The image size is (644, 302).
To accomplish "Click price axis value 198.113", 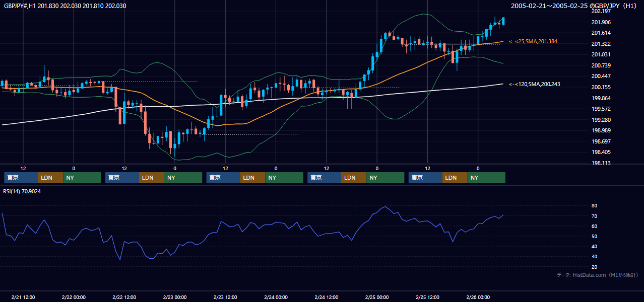I will (x=601, y=163).
